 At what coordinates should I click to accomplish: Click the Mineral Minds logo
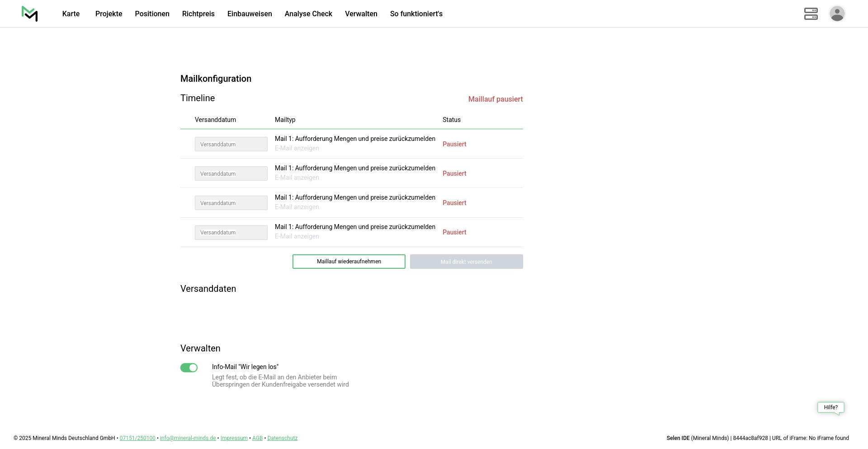pyautogui.click(x=30, y=14)
